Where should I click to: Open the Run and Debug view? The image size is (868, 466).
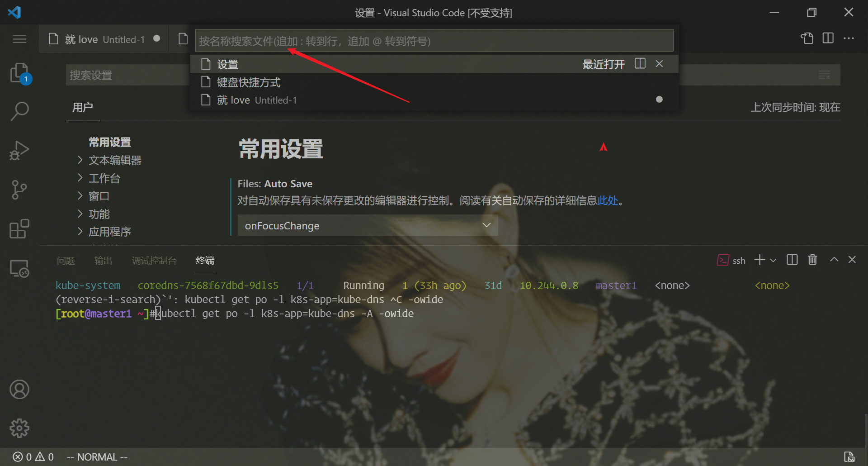pos(19,150)
